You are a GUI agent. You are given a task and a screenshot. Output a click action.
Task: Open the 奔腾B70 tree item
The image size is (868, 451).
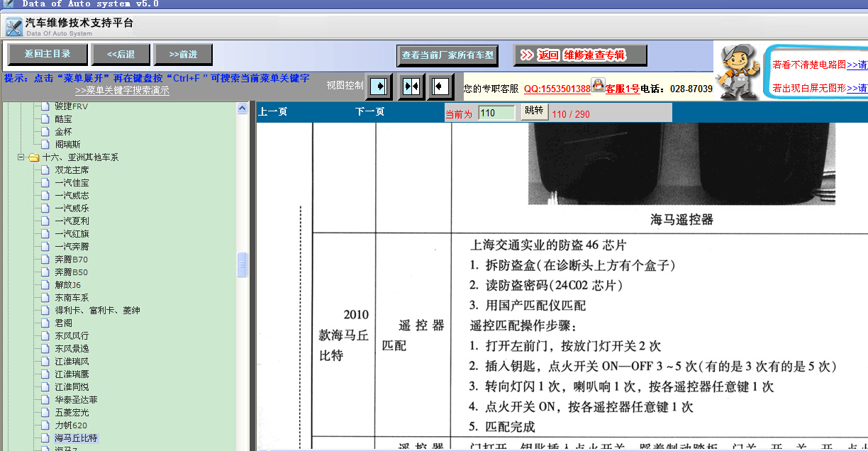(71, 260)
